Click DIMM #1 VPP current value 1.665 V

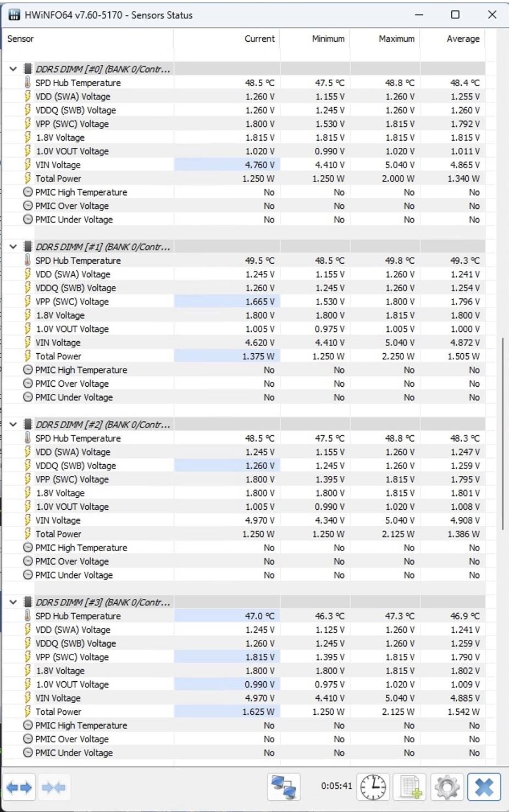[260, 302]
